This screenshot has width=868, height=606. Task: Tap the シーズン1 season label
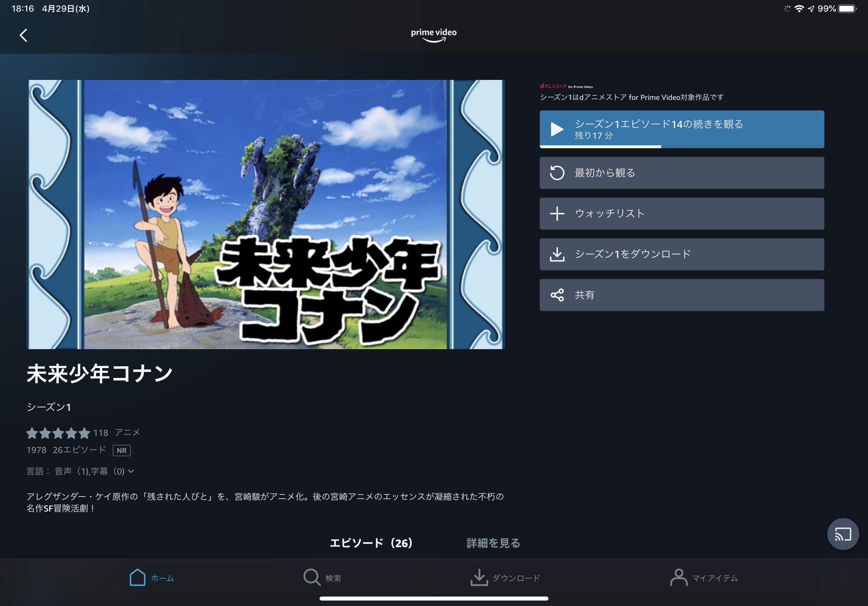pyautogui.click(x=49, y=407)
